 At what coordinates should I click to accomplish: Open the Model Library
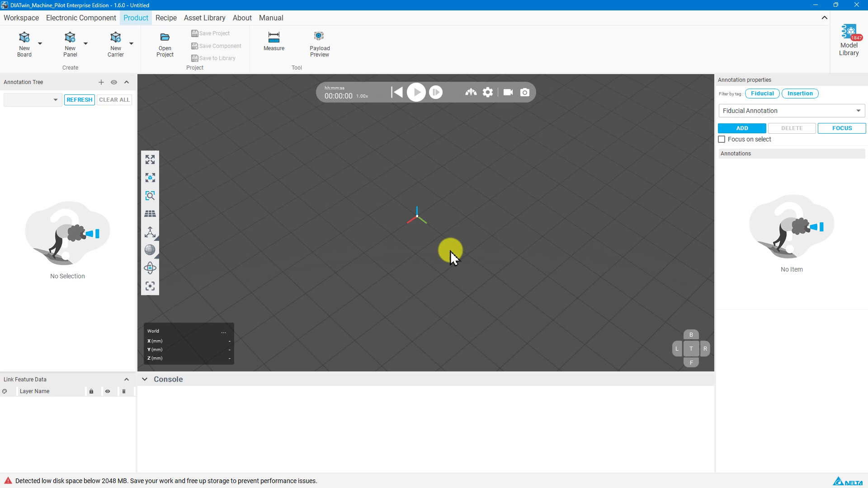point(849,41)
